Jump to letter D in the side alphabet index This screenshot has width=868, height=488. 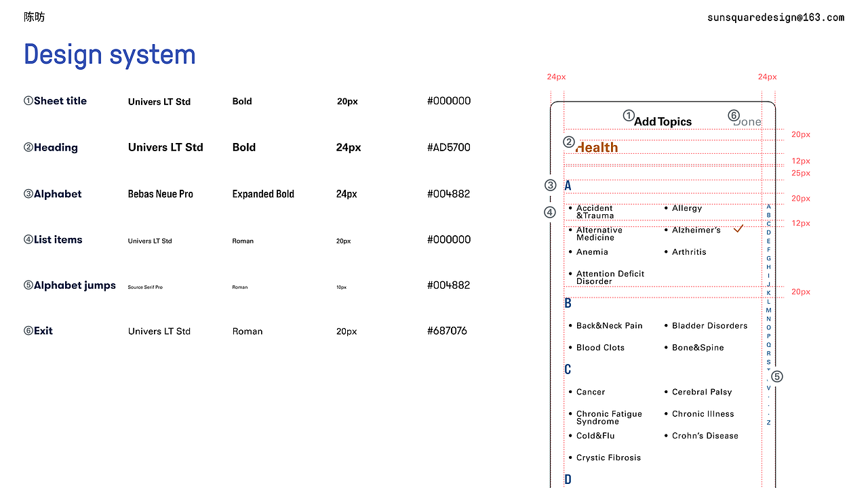tap(768, 232)
